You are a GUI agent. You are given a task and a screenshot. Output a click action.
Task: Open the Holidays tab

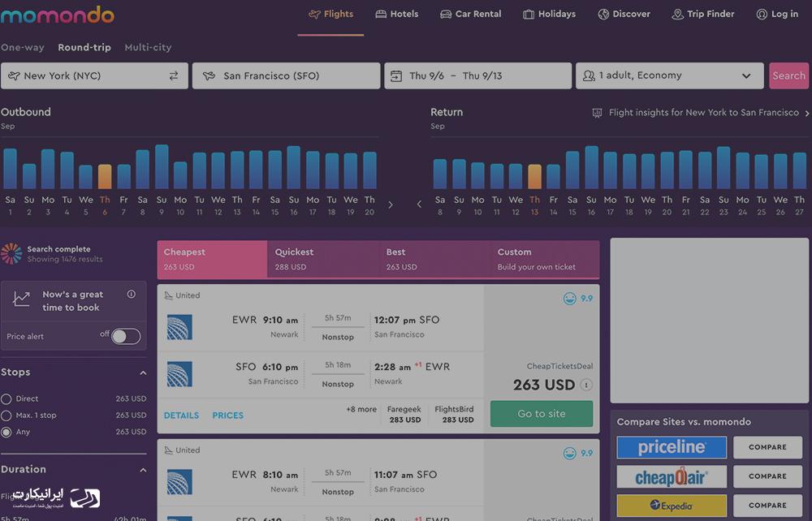[x=550, y=14]
